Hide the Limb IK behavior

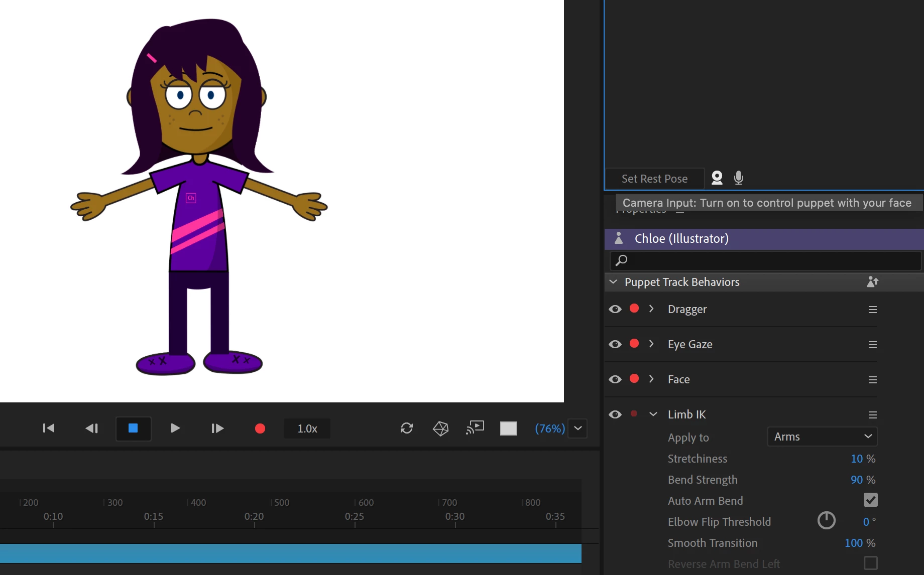point(615,414)
